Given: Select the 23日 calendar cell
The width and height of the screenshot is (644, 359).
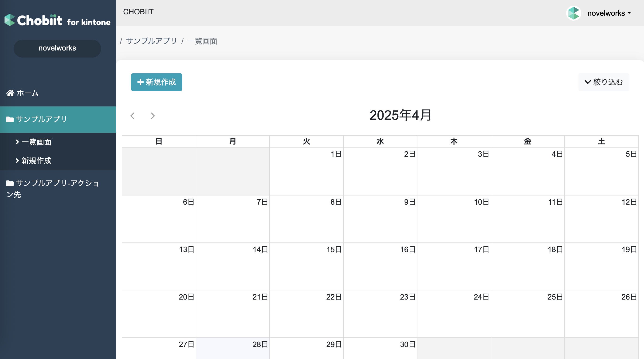Looking at the screenshot, I should click(x=380, y=314).
